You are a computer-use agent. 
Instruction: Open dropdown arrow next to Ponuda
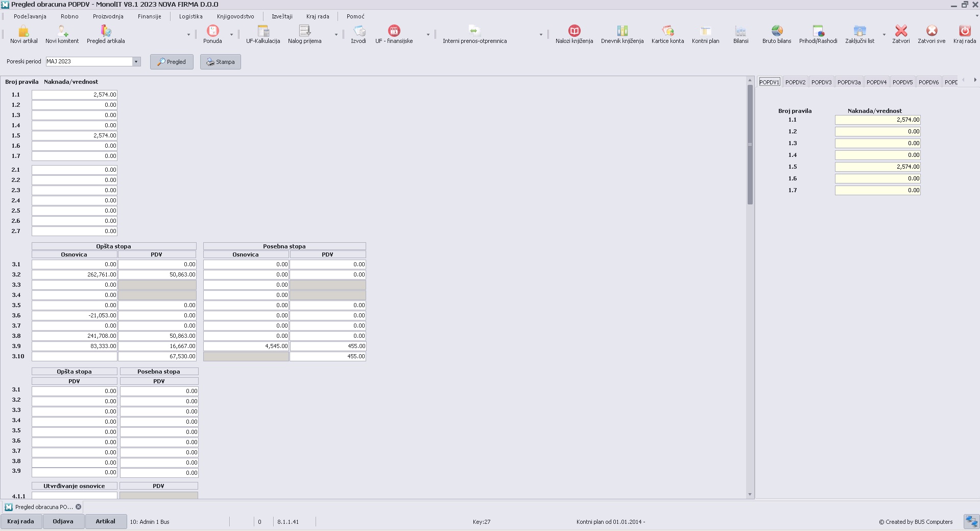[x=231, y=35]
